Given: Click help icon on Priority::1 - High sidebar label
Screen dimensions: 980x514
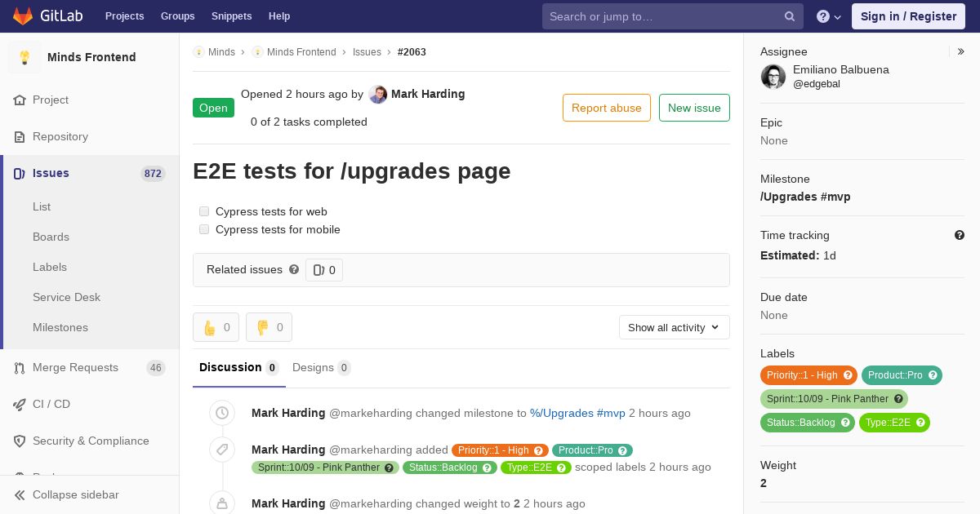Looking at the screenshot, I should (x=848, y=375).
